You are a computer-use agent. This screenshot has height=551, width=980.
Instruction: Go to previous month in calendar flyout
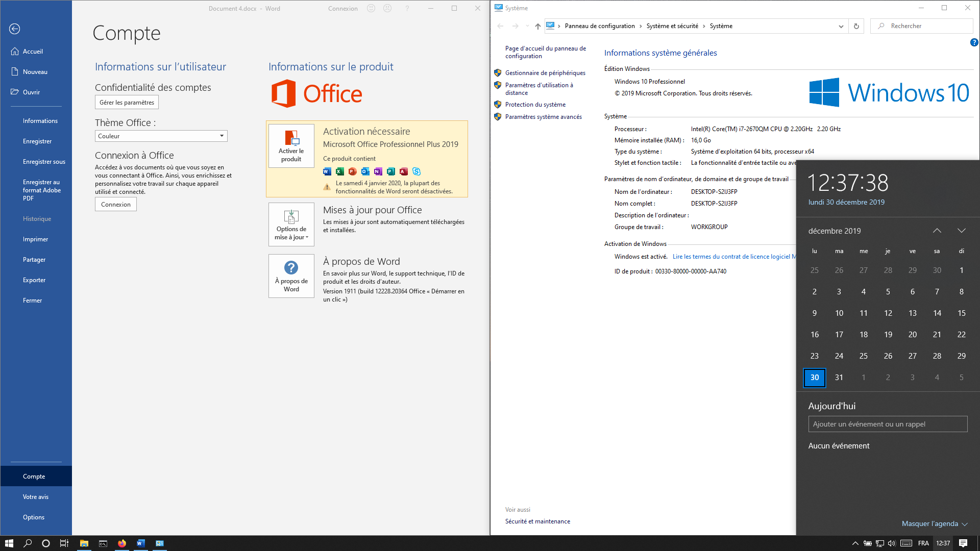[937, 231]
